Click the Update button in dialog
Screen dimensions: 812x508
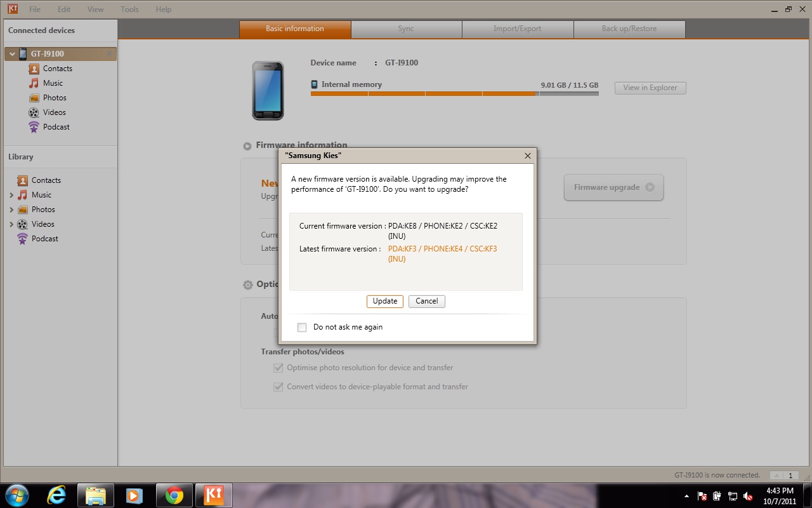coord(385,302)
